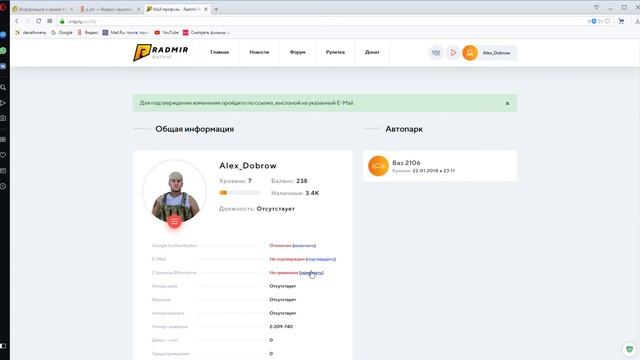Click the Наличные value 3.4K
This screenshot has height=360, width=640.
click(x=312, y=193)
